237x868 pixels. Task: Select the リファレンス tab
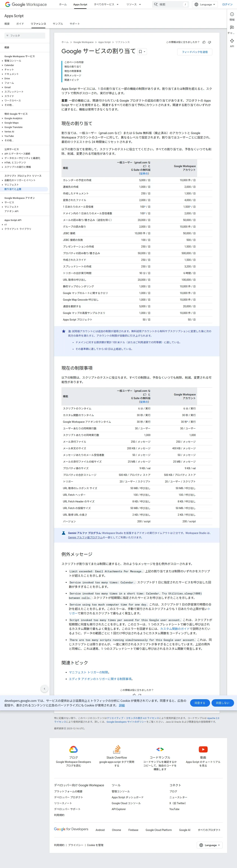point(38,24)
